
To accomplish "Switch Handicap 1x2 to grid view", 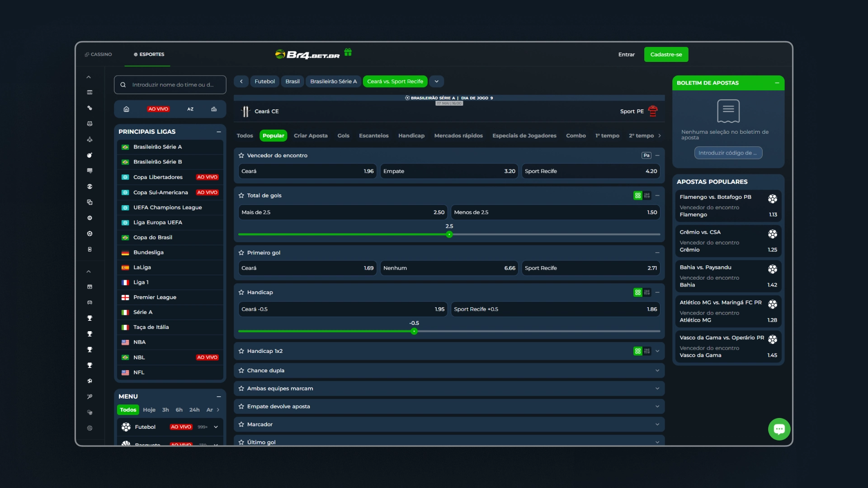I will [x=638, y=351].
